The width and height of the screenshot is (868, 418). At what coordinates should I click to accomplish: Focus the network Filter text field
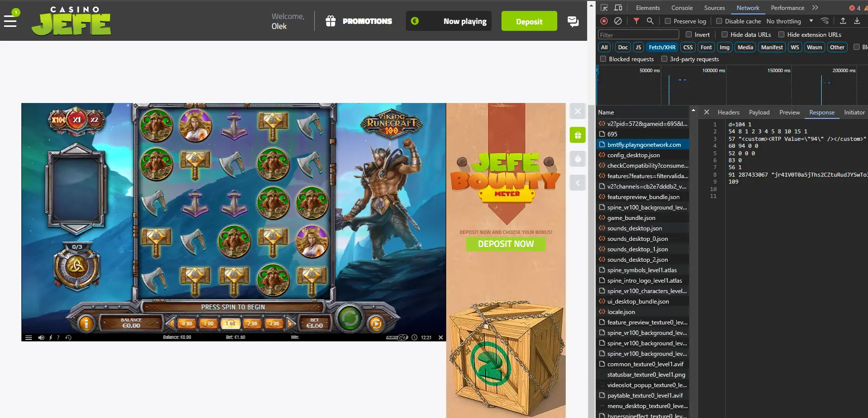(638, 35)
